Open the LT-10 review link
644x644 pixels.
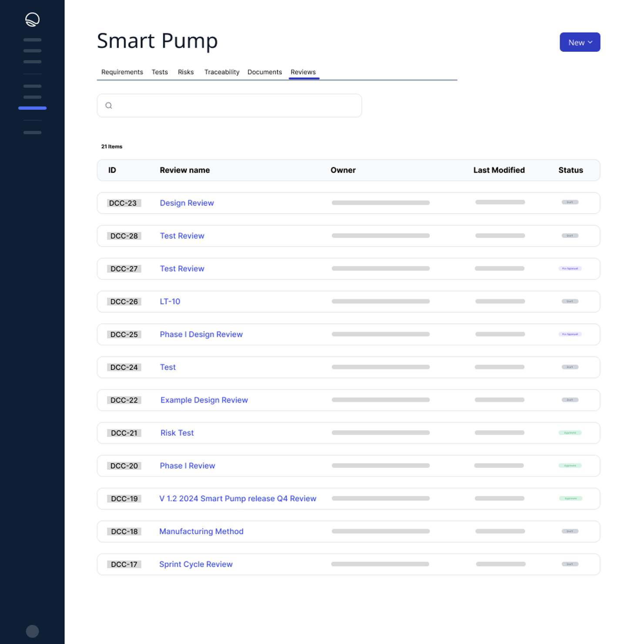(170, 302)
